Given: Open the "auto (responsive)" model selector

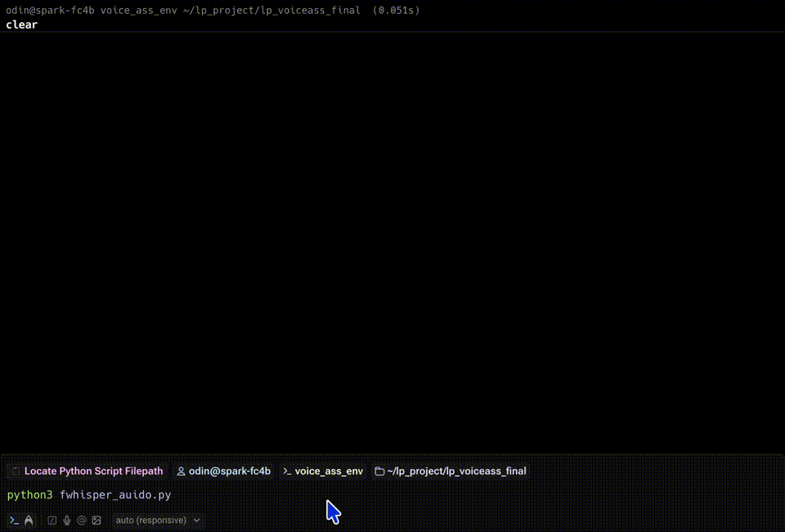Looking at the screenshot, I should [x=150, y=520].
